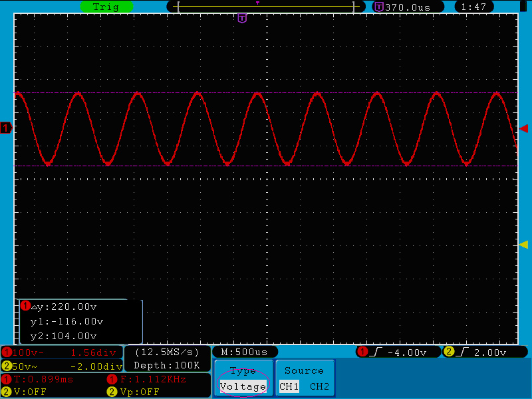
Task: Click the CH1 1.56div position readout
Action: (x=93, y=352)
